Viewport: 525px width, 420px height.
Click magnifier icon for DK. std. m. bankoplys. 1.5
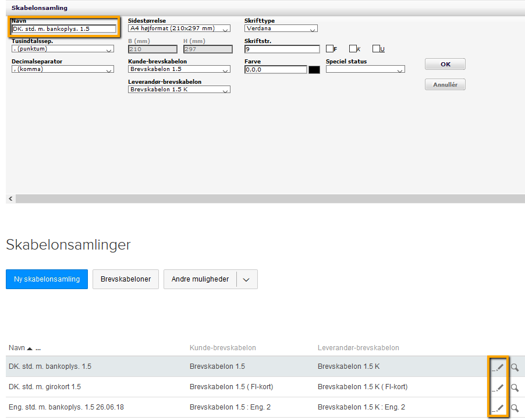pos(515,367)
